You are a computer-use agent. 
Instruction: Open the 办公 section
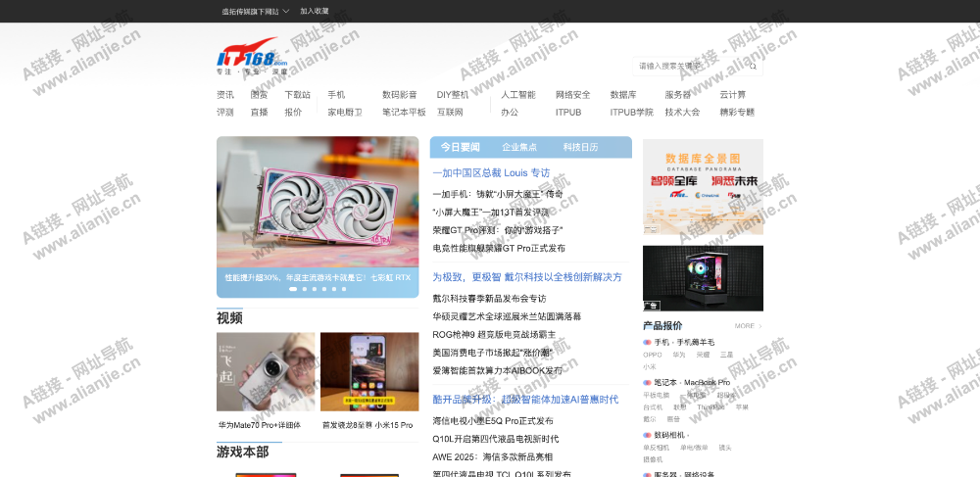(510, 113)
